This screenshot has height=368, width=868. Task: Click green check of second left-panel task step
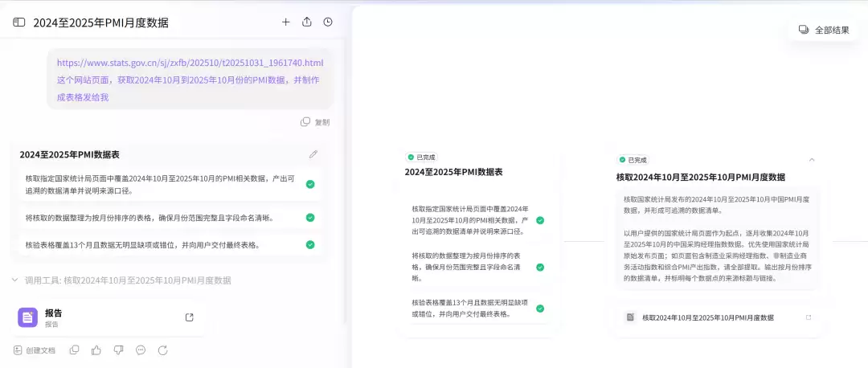point(310,218)
